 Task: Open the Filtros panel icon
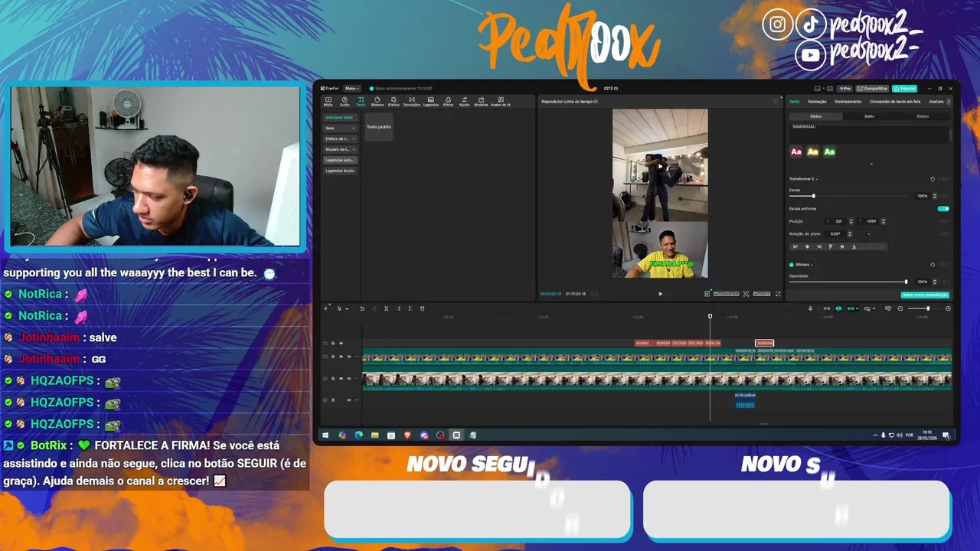point(448,101)
